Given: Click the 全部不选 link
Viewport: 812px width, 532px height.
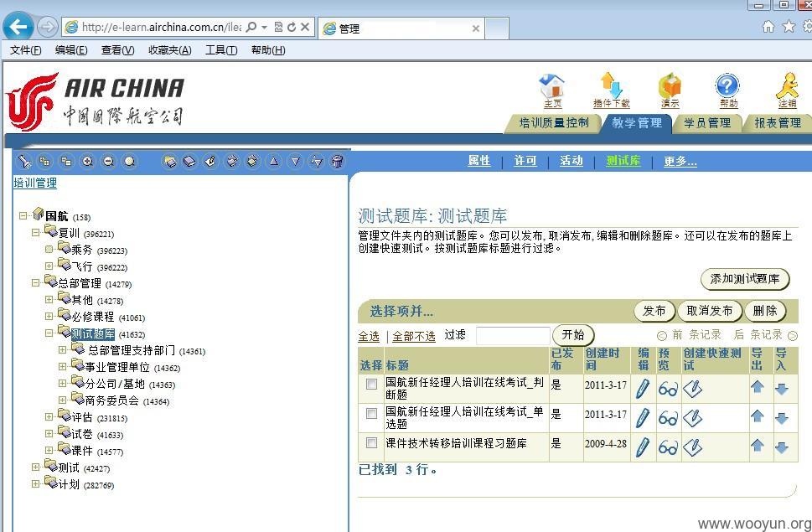Looking at the screenshot, I should [x=414, y=337].
